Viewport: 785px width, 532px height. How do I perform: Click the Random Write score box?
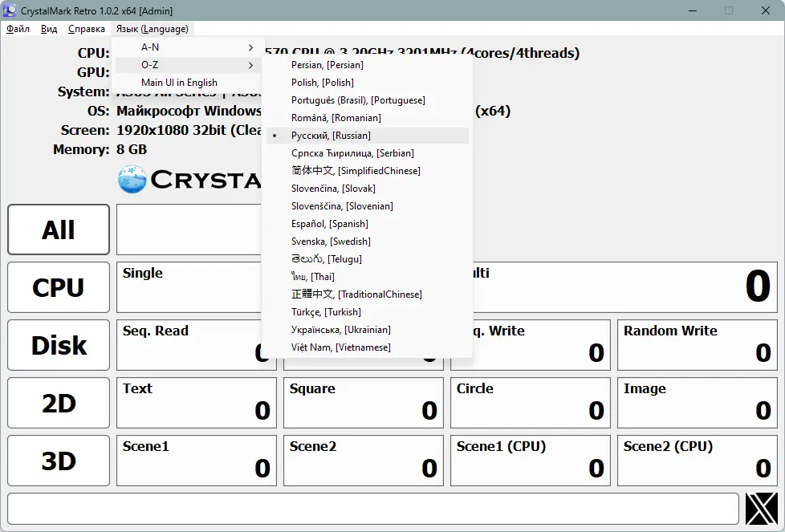coord(698,345)
